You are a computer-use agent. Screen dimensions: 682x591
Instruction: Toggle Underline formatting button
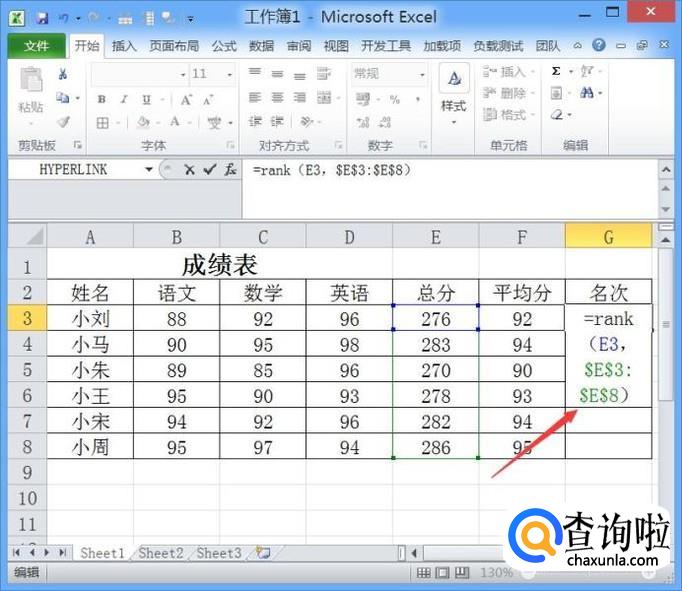(x=147, y=100)
